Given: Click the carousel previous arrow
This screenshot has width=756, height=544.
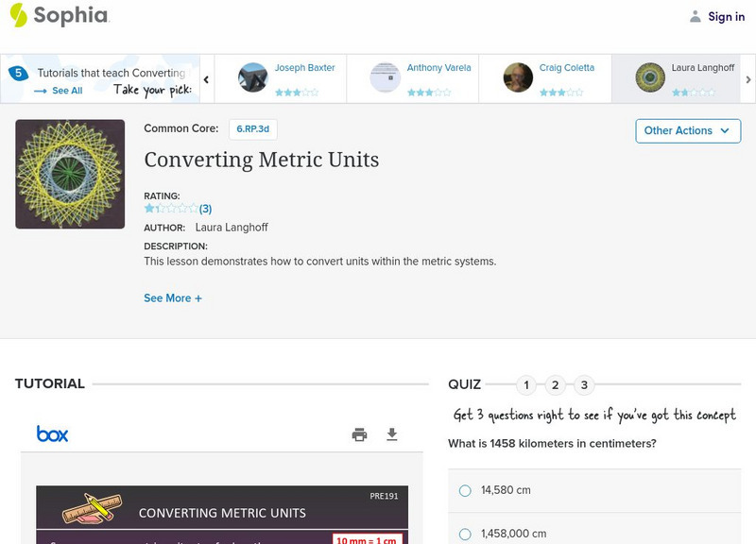Looking at the screenshot, I should pos(206,79).
